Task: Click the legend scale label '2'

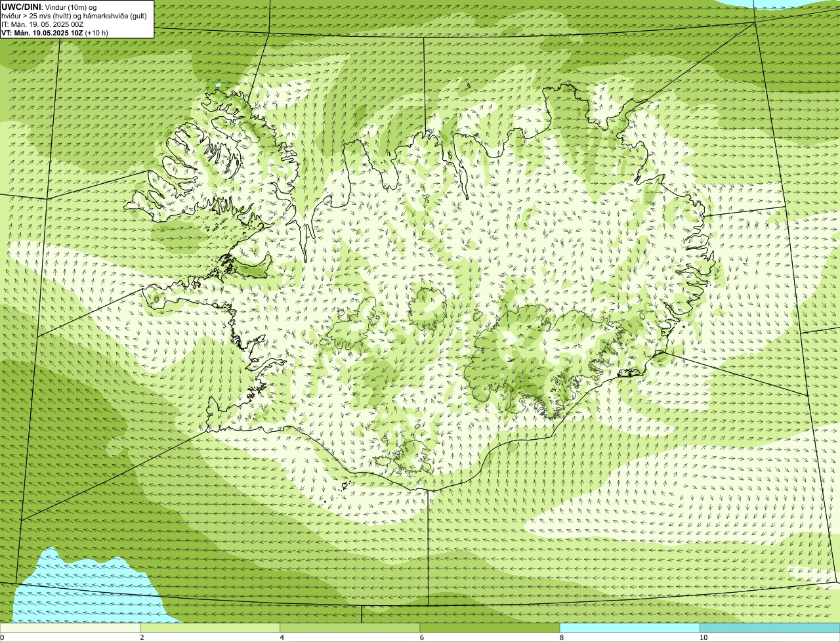Action: pyautogui.click(x=142, y=637)
